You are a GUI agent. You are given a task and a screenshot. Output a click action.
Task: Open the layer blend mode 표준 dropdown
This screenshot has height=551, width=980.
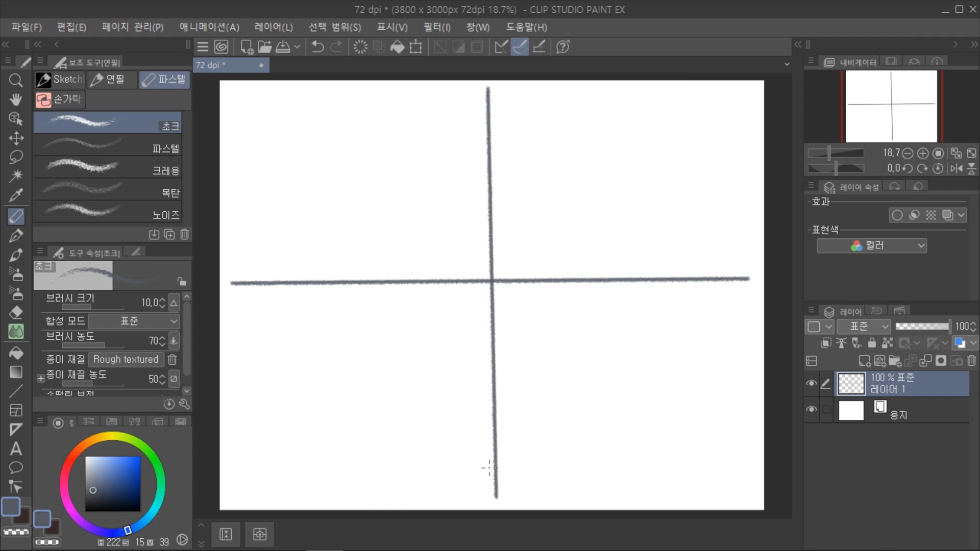pos(864,327)
